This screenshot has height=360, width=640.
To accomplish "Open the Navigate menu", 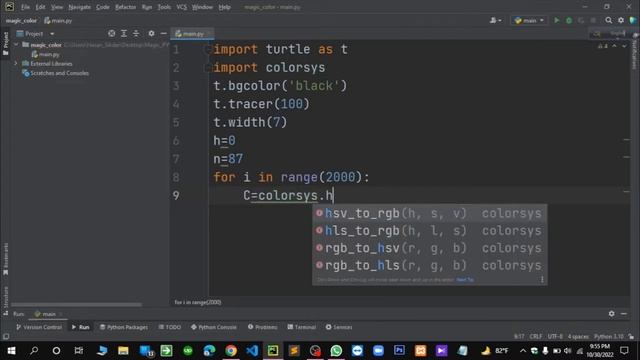I will point(80,7).
